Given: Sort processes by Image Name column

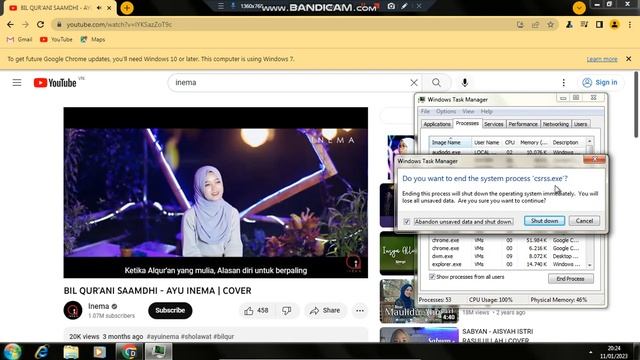Looking at the screenshot, I should point(450,142).
